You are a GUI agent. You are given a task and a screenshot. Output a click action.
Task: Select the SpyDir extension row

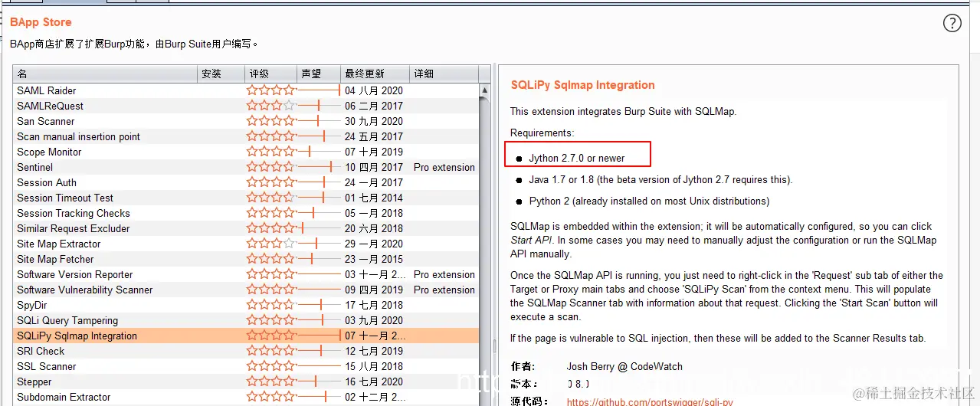[246, 305]
